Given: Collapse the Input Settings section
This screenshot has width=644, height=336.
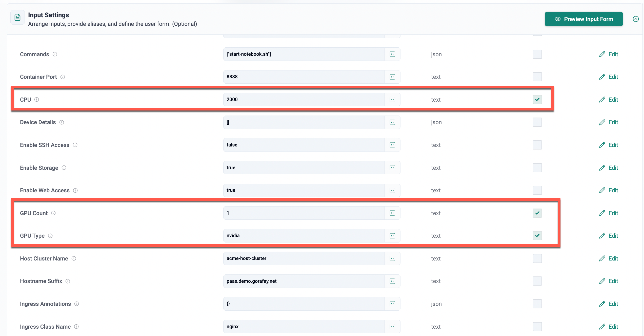Looking at the screenshot, I should coord(636,19).
